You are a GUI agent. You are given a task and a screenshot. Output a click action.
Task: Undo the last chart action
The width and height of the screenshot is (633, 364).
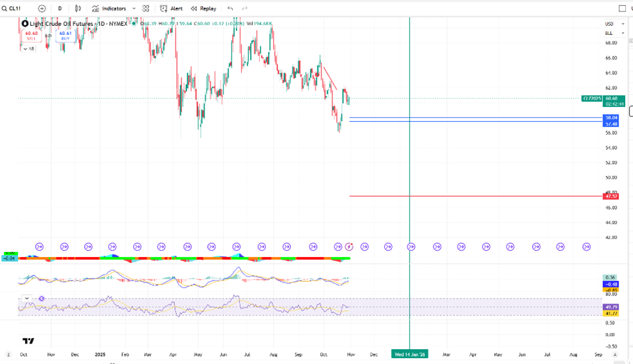230,8
